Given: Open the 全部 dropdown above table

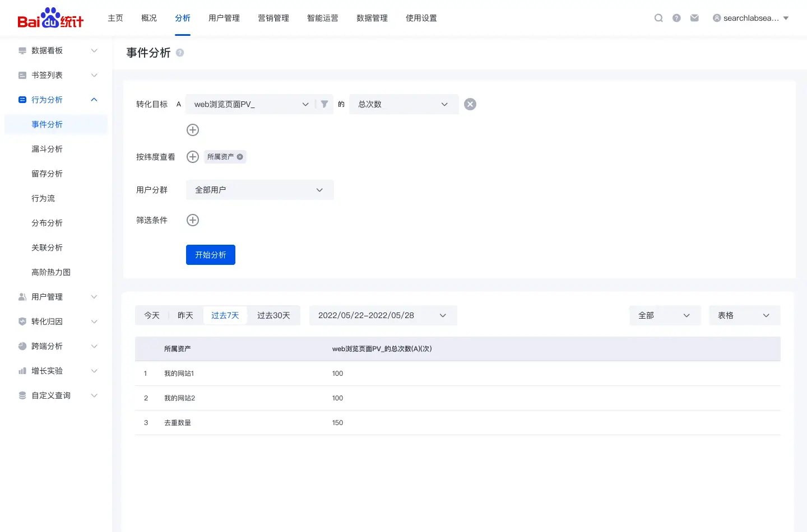Looking at the screenshot, I should (665, 315).
